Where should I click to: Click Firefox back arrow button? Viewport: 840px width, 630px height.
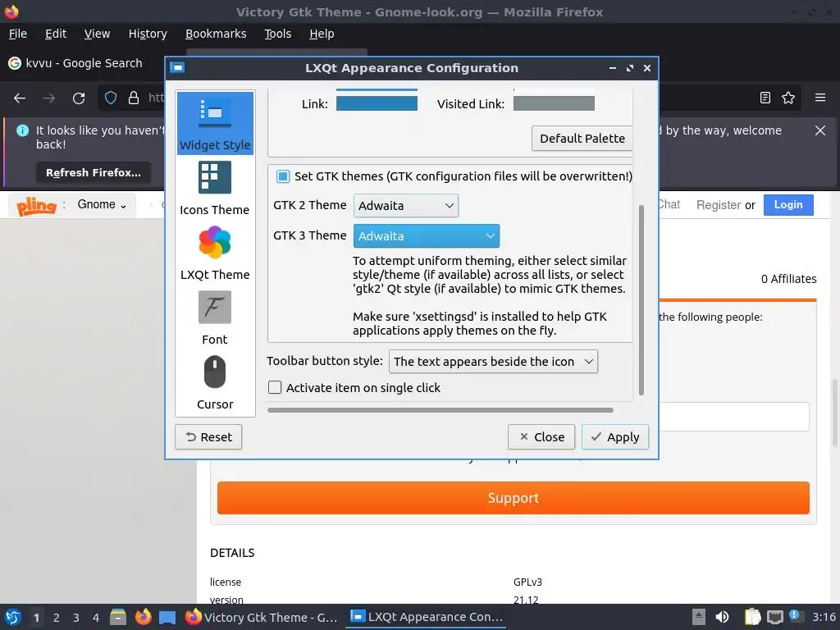point(20,98)
